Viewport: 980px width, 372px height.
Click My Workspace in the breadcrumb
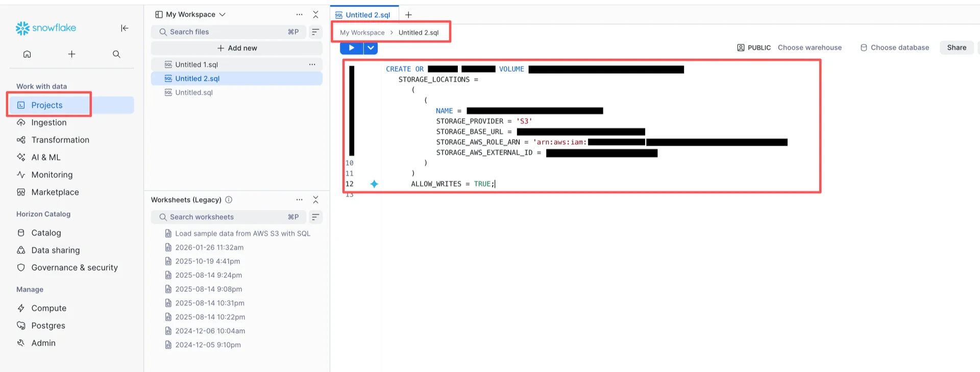[x=362, y=33]
